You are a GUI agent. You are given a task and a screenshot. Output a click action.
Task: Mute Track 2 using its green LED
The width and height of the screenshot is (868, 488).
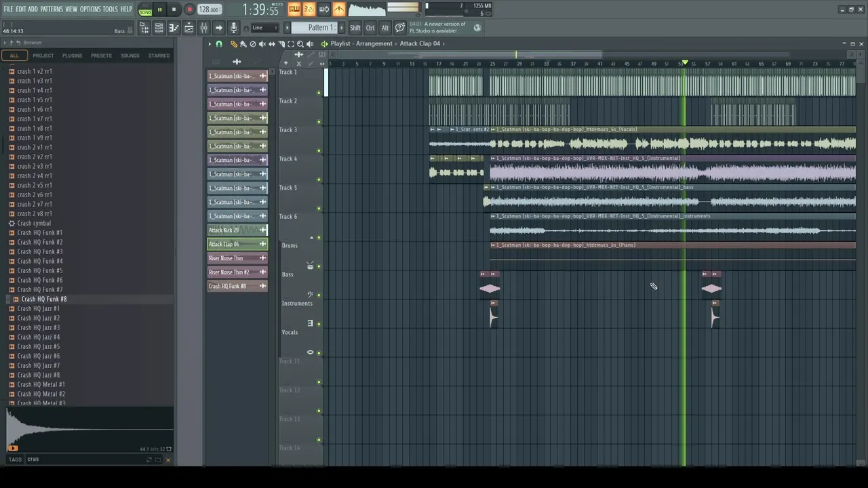[x=319, y=122]
